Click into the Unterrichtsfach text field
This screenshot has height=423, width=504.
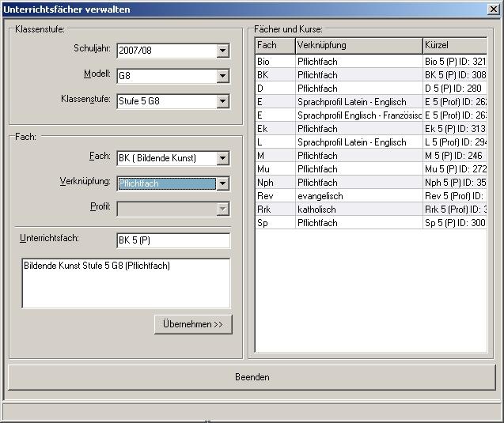[x=172, y=240]
